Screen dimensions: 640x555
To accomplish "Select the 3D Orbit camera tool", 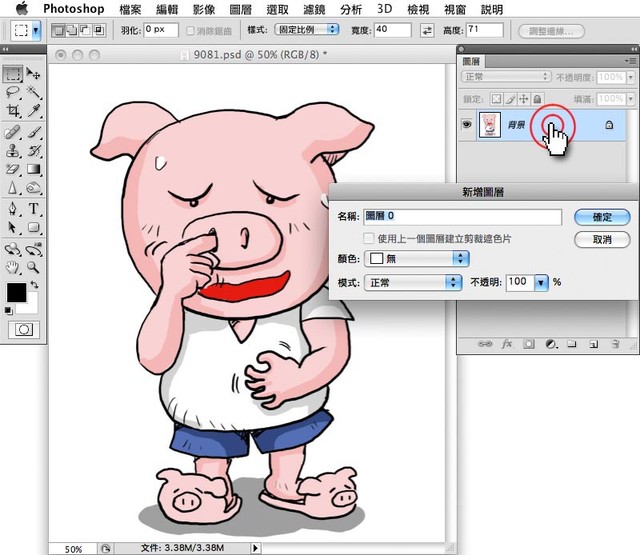I will click(33, 249).
